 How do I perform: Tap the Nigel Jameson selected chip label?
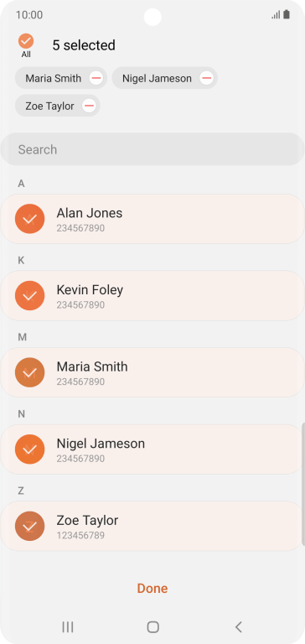pos(157,78)
